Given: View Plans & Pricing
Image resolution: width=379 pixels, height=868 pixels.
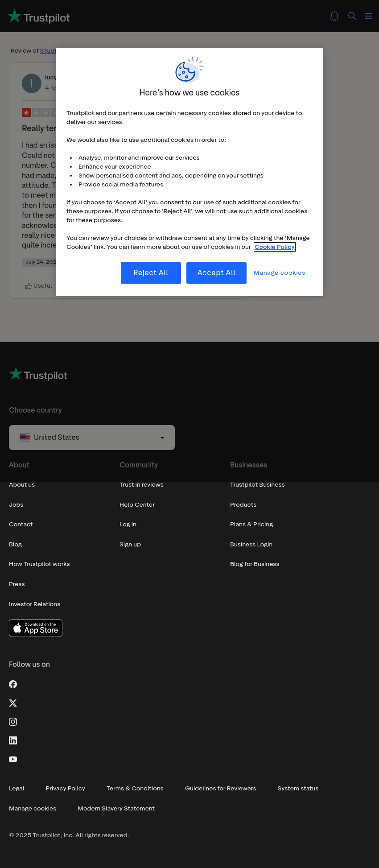Looking at the screenshot, I should pos(251,525).
